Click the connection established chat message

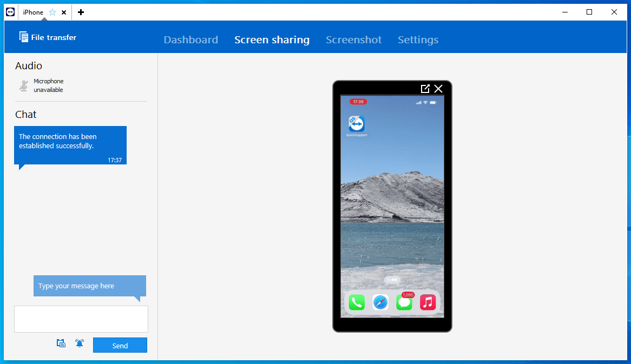[70, 145]
